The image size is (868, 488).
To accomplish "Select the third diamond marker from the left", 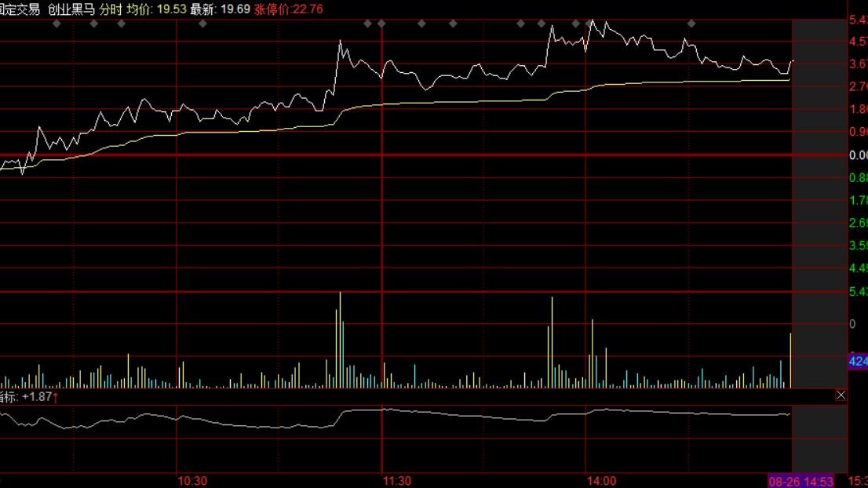I will click(x=121, y=24).
